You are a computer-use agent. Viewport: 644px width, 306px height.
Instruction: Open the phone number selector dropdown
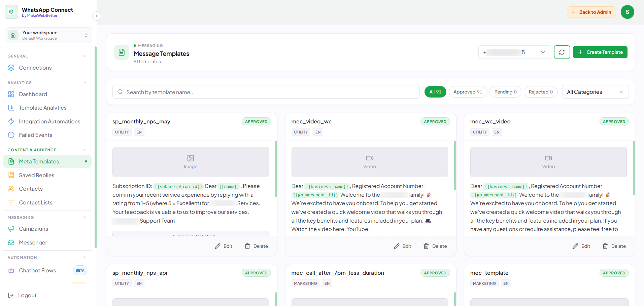(514, 52)
